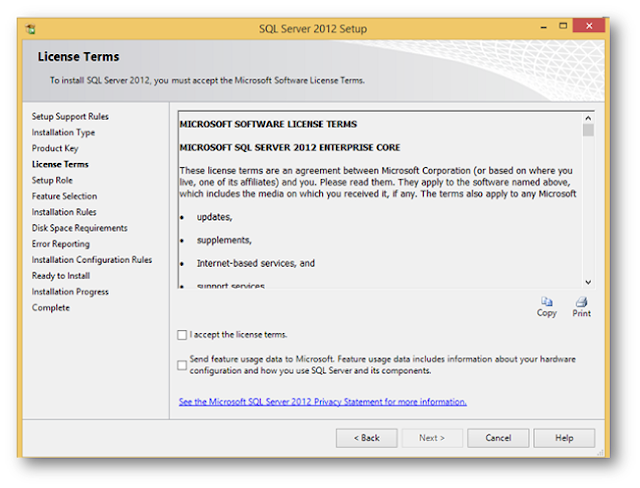Select the Disk Space Requirements step
Screen dimensions: 640x488
(x=80, y=228)
